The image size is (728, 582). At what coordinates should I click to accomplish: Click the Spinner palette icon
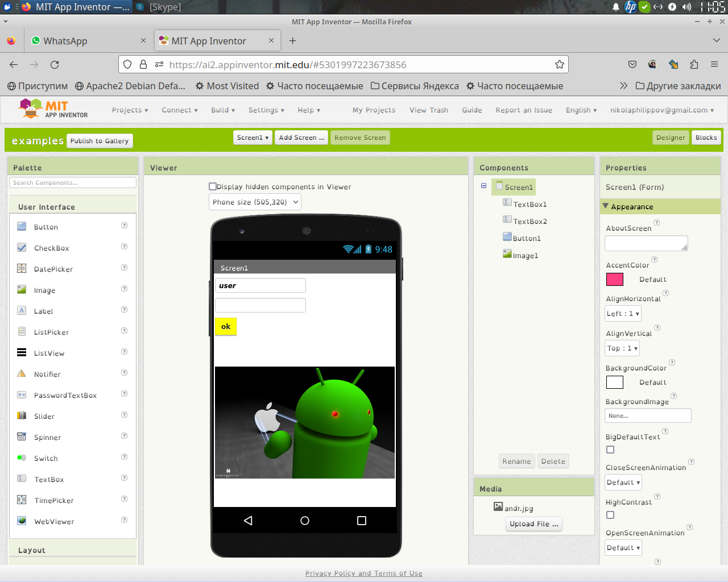point(22,436)
